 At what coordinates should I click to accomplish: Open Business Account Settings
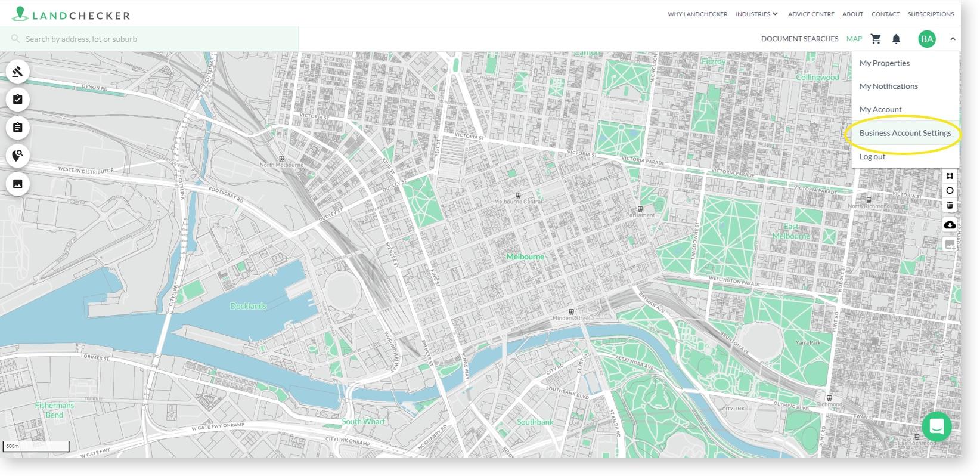(x=905, y=133)
